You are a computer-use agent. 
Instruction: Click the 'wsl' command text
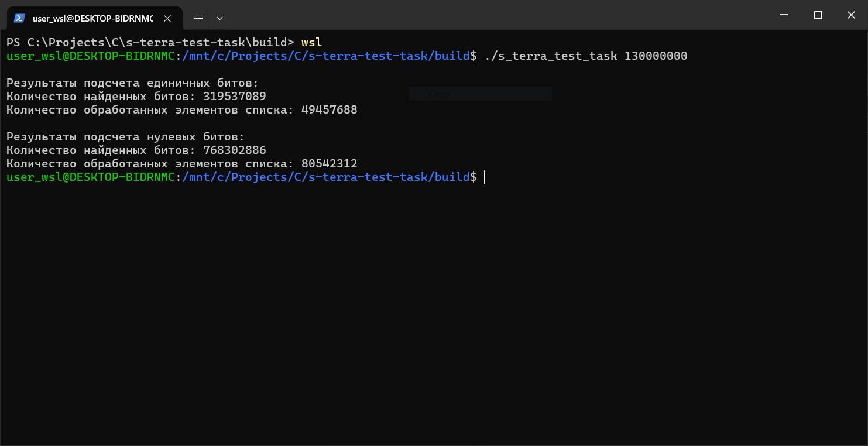click(x=311, y=43)
